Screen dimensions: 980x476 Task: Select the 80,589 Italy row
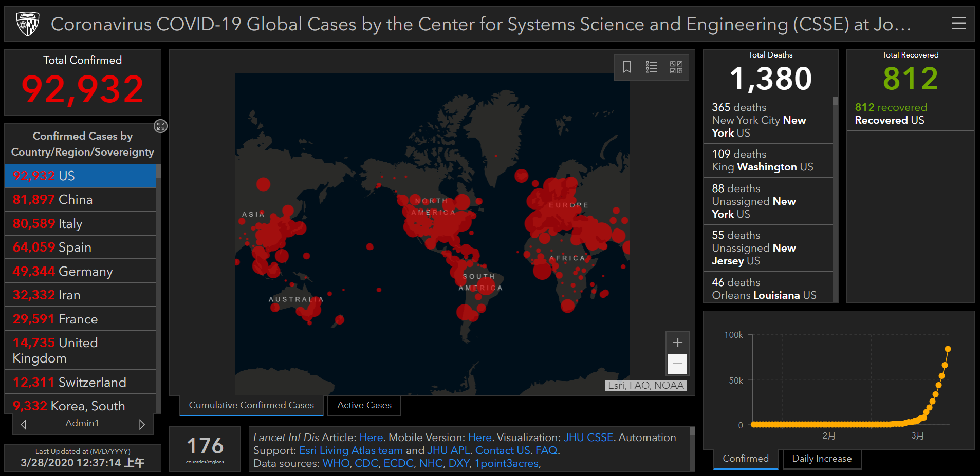tap(80, 223)
